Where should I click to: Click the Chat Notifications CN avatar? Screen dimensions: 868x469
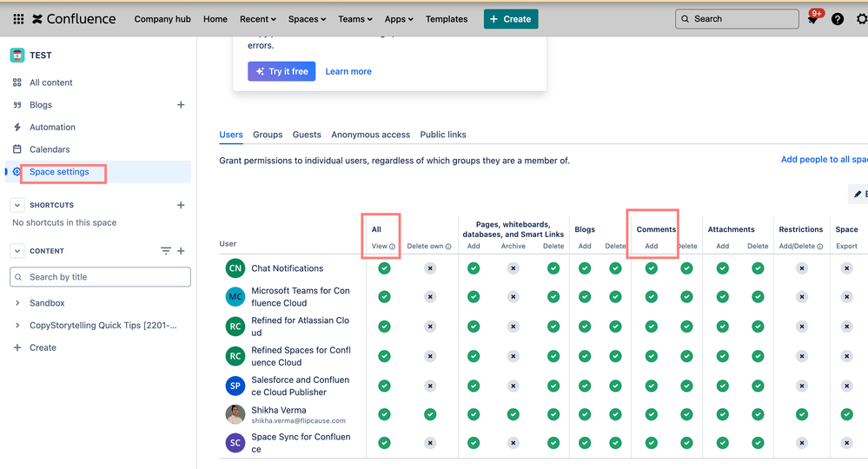coord(235,268)
